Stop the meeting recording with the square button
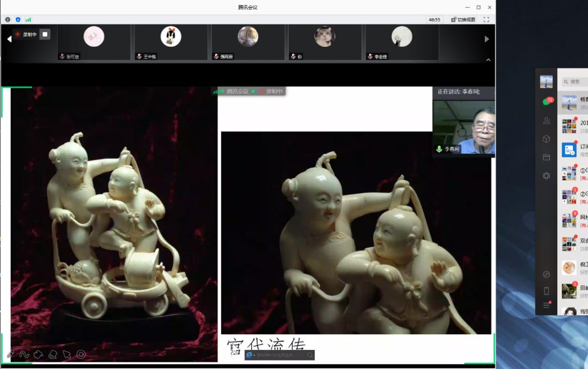The width and height of the screenshot is (588, 369). tap(45, 34)
